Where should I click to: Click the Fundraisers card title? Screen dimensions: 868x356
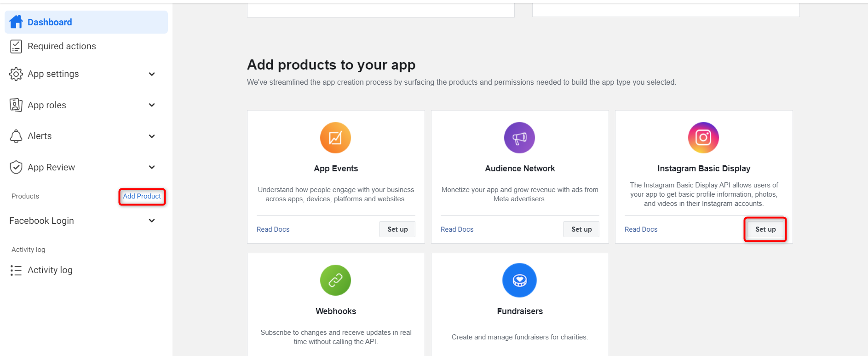point(520,311)
